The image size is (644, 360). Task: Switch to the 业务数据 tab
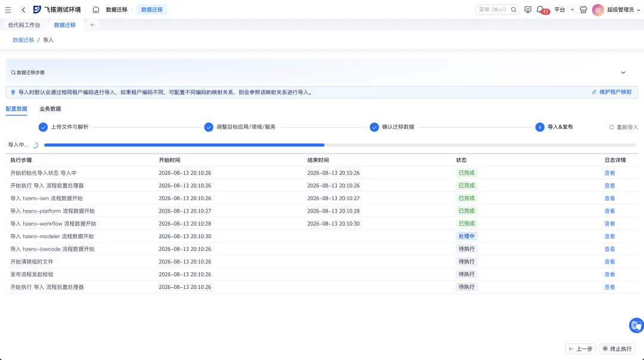tap(50, 109)
